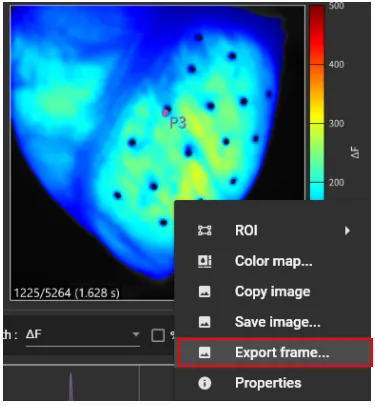Expand the ROI submenu arrow

click(x=347, y=230)
